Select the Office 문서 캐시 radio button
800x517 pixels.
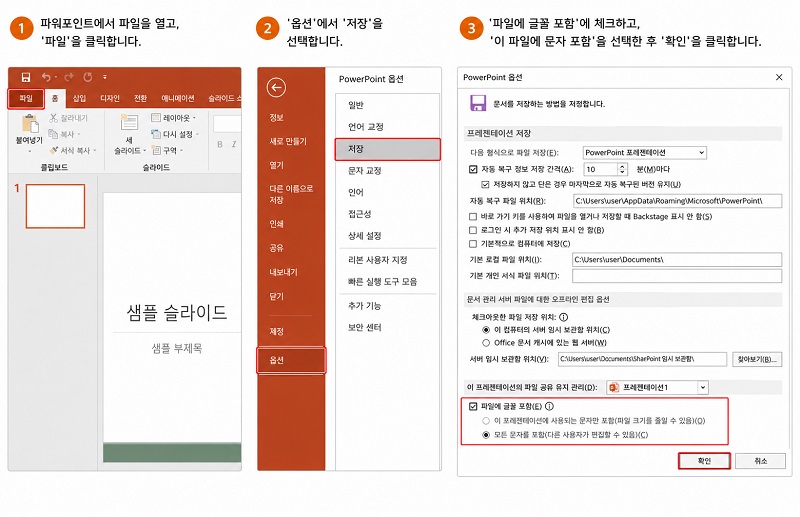click(486, 343)
